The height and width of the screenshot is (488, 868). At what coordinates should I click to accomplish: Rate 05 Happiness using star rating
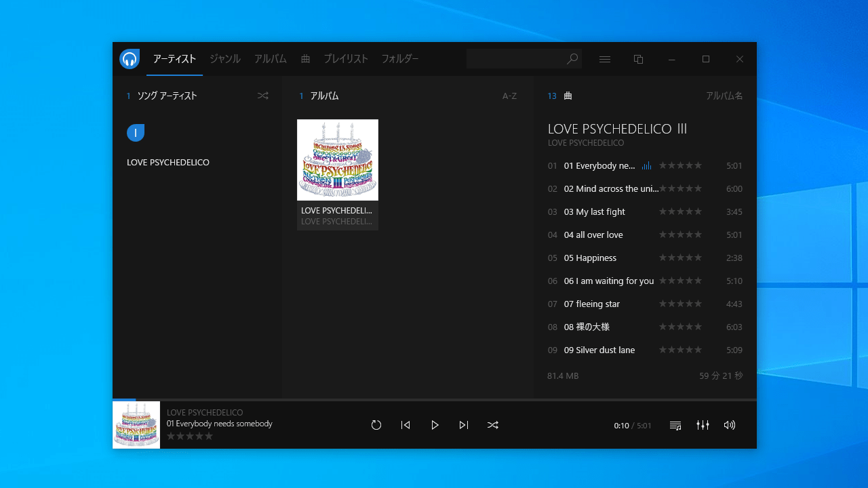681,258
